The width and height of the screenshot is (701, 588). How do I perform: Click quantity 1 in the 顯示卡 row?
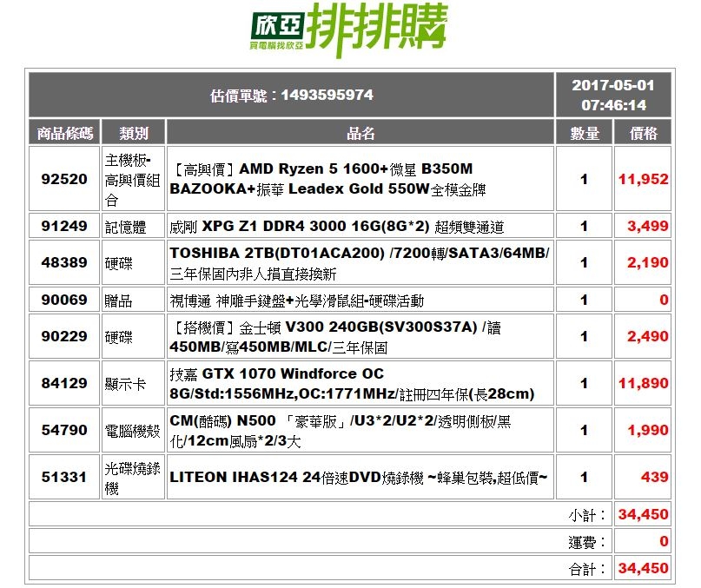(584, 384)
